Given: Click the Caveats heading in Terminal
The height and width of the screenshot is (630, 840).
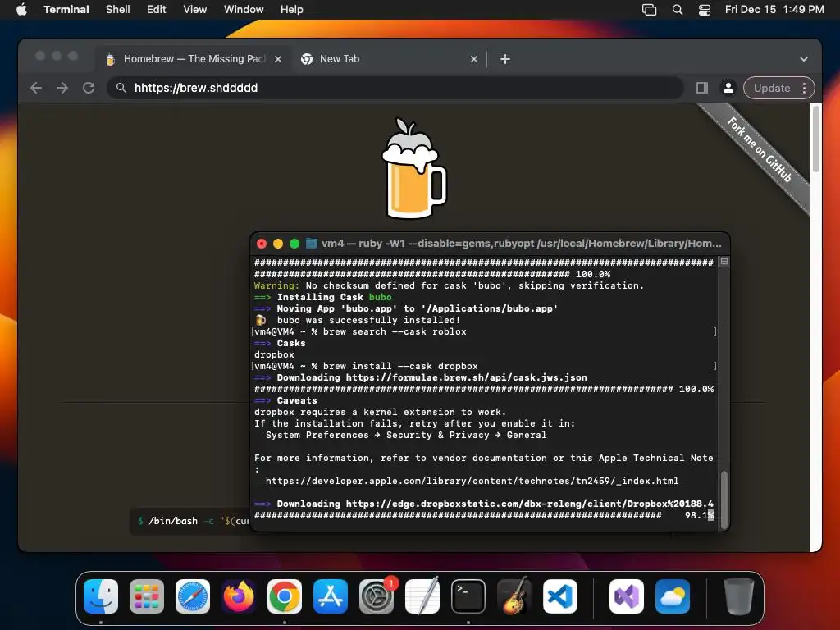Looking at the screenshot, I should coord(297,400).
